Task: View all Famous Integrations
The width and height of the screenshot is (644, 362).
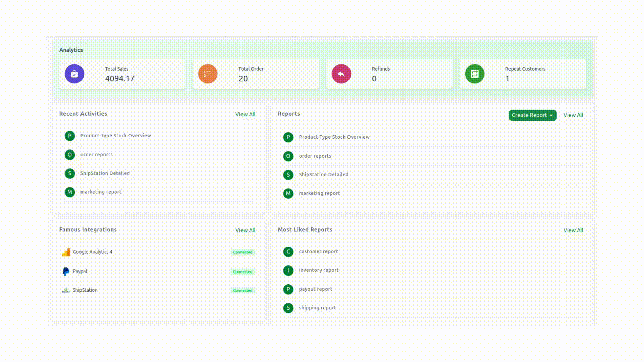Action: (x=245, y=230)
